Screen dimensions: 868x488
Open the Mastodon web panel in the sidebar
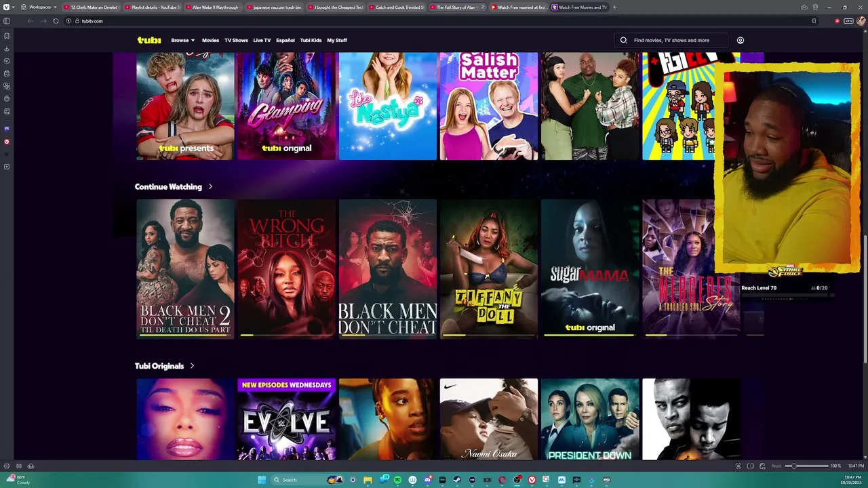point(7,129)
